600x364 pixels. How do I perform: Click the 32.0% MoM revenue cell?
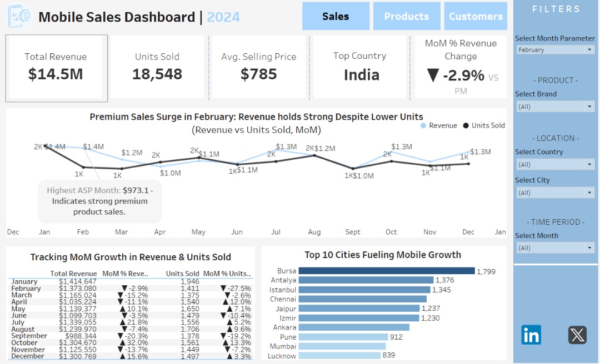point(134,342)
